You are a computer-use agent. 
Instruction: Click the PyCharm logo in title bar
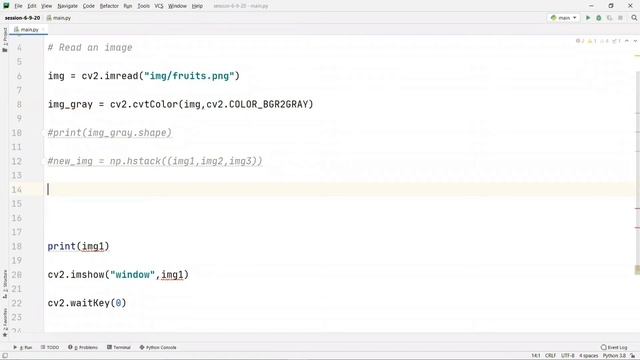pos(6,6)
